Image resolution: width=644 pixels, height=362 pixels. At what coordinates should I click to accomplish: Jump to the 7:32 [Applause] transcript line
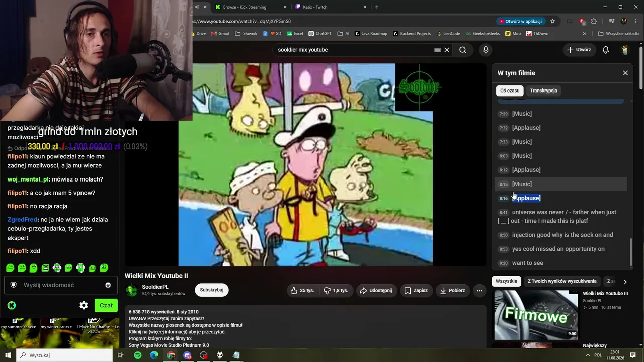[x=560, y=128]
